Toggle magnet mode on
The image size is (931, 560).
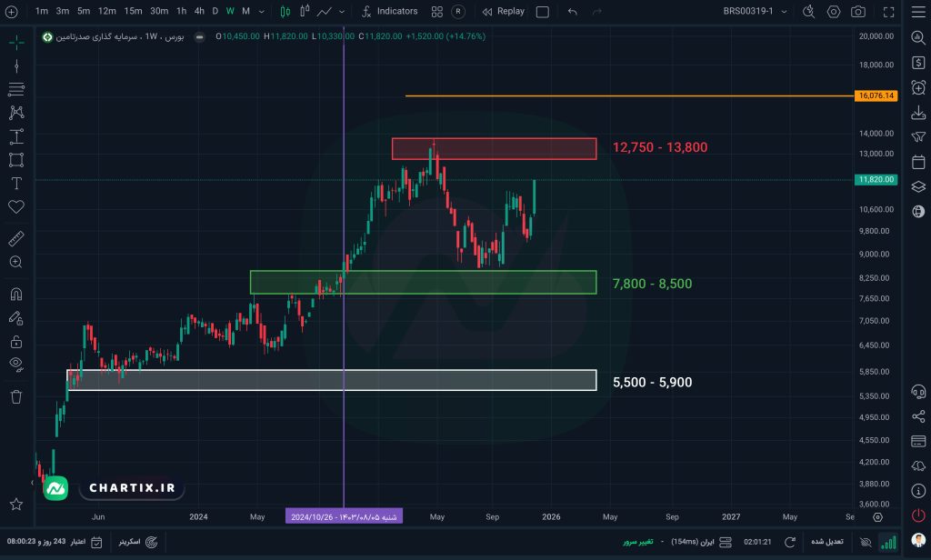point(15,295)
